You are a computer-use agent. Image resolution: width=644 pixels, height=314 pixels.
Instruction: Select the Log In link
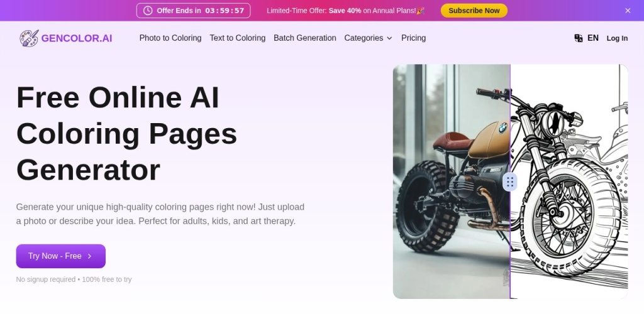(x=617, y=38)
